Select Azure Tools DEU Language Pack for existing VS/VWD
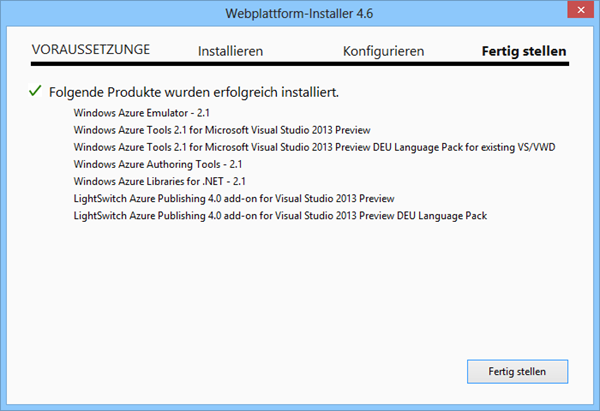This screenshot has width=600, height=411. coord(314,146)
